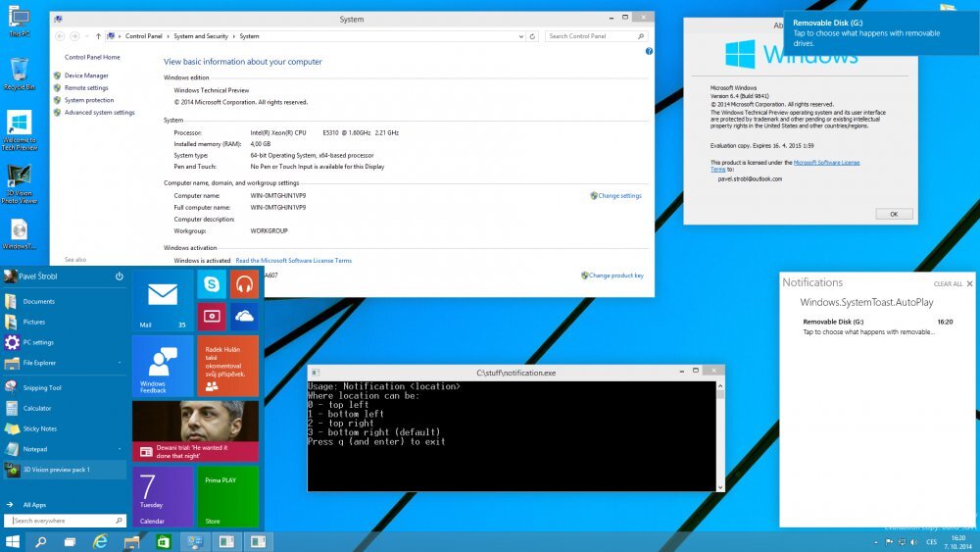Open the red Video tile
The height and width of the screenshot is (552, 980).
(212, 317)
